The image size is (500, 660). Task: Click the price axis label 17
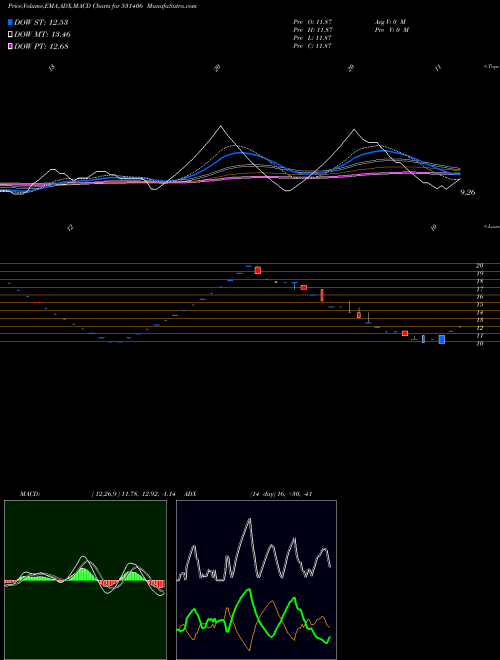479,289
